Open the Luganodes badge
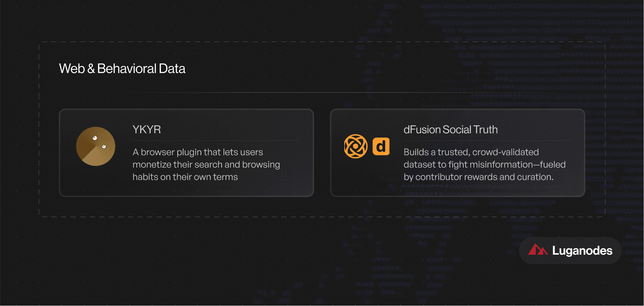The height and width of the screenshot is (306, 644). point(570,251)
